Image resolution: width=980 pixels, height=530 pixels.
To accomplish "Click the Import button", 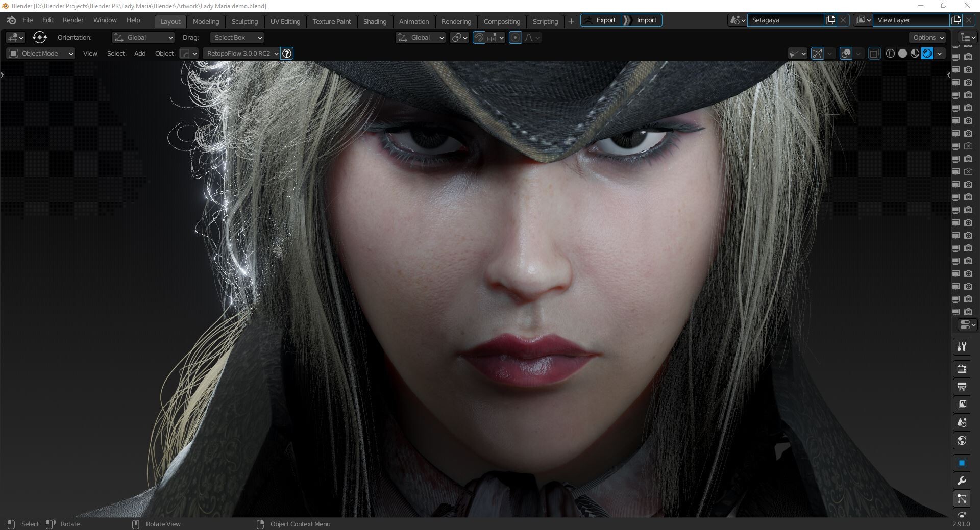I will [x=643, y=20].
